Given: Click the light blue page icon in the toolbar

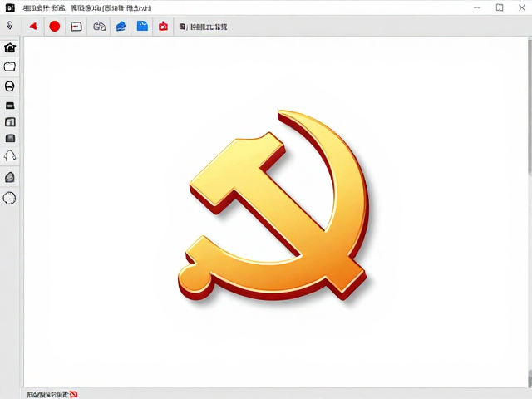Looking at the screenshot, I should [142, 26].
